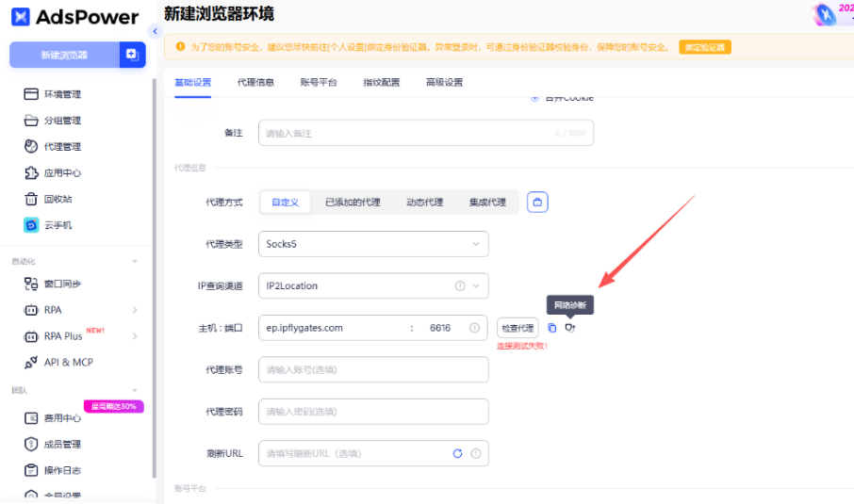Click the 代理密码 input field
This screenshot has width=854, height=504.
pyautogui.click(x=373, y=412)
